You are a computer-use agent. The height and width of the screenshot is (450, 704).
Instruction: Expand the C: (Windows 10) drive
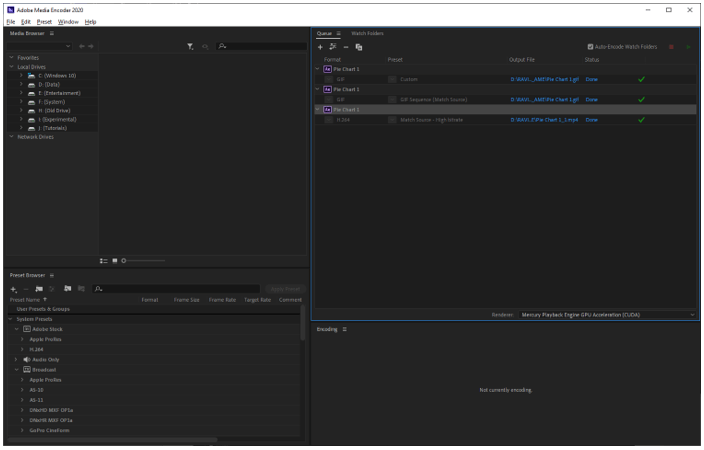pyautogui.click(x=21, y=76)
